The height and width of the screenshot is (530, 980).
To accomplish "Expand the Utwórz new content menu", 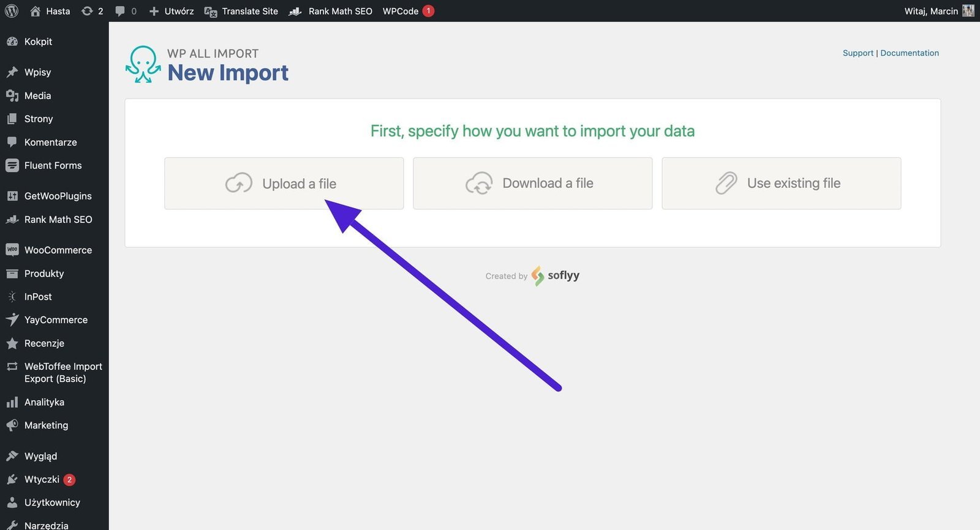I will click(171, 11).
